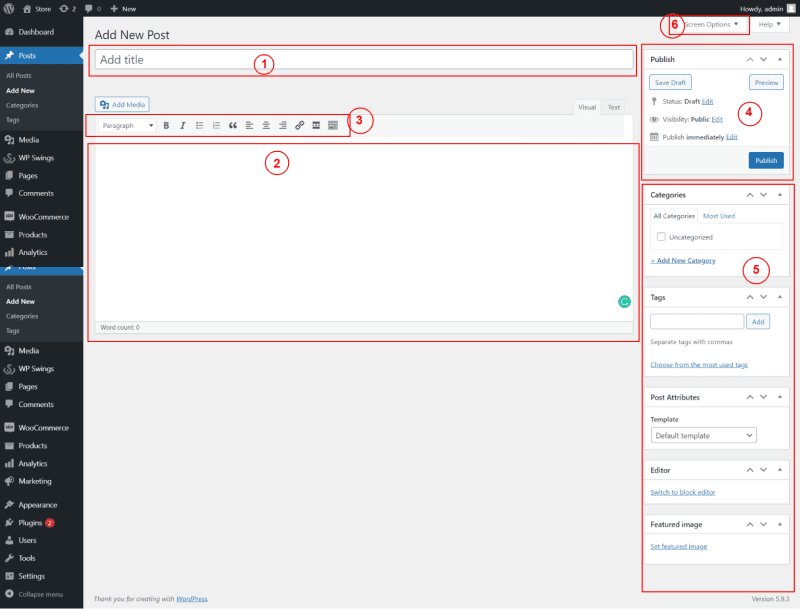Click the Publish button
The height and width of the screenshot is (609, 800).
(766, 160)
